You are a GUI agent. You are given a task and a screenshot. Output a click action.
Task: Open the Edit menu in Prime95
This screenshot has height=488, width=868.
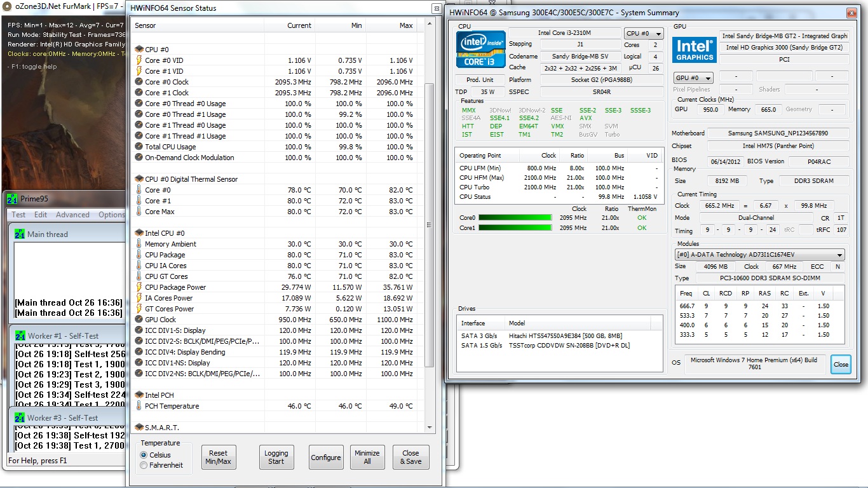41,215
